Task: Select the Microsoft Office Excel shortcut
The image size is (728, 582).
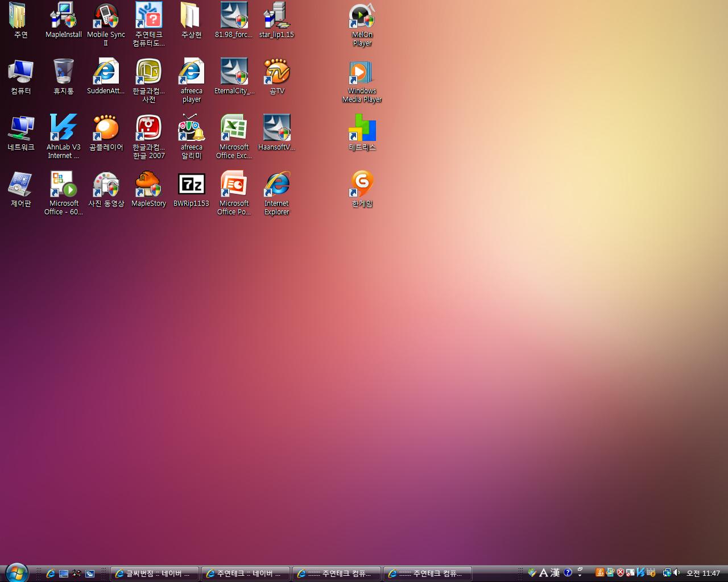Action: click(x=234, y=136)
